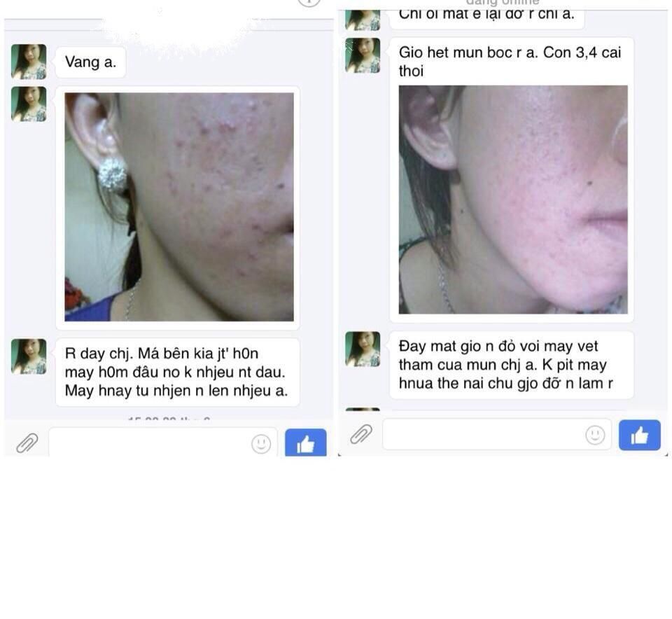This screenshot has height=619, width=672.
Task: Open the emoji picker in left chat
Action: [261, 444]
